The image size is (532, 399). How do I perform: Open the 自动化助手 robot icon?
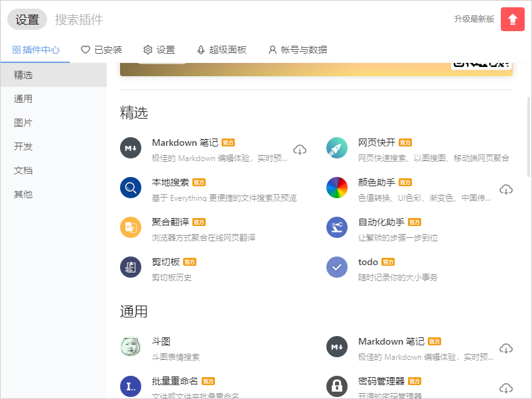[337, 227]
